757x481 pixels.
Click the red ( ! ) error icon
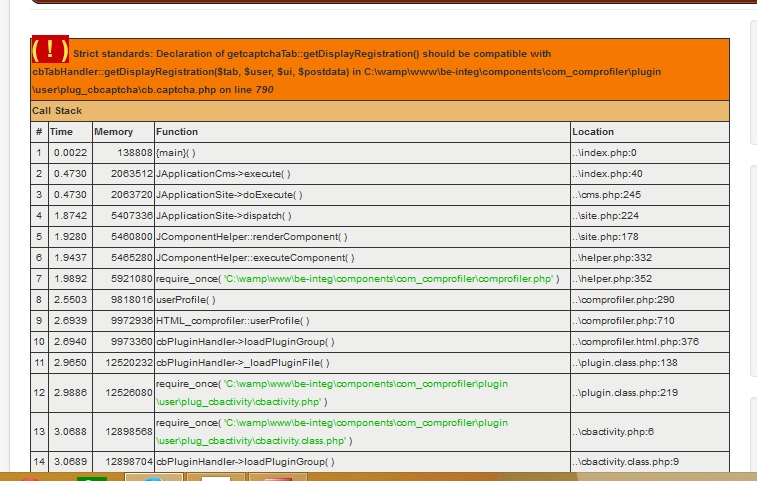pyautogui.click(x=50, y=49)
